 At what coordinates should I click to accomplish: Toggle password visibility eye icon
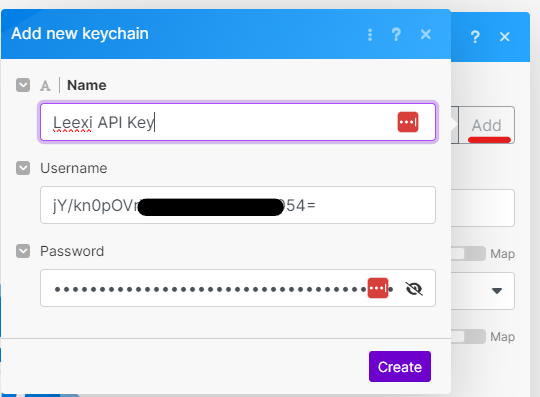(x=414, y=289)
